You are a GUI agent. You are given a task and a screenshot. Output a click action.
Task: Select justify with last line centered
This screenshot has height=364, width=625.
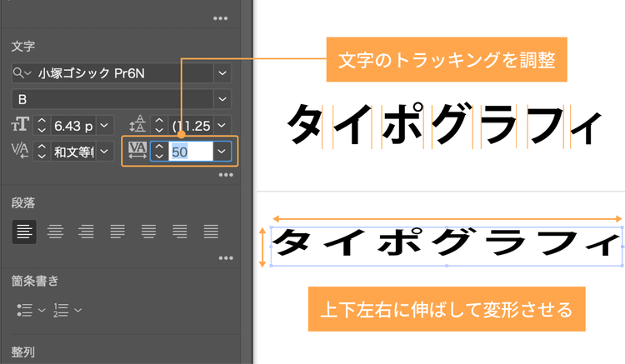coord(148,232)
